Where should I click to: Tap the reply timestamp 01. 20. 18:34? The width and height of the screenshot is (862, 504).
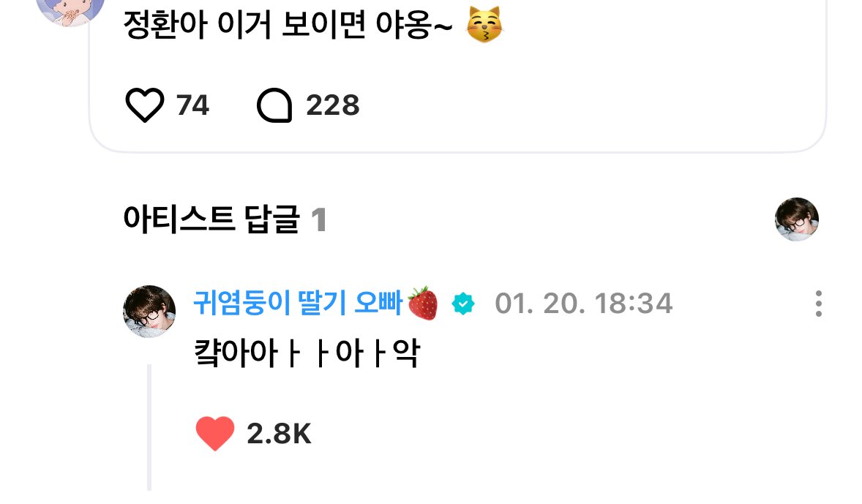(x=583, y=304)
